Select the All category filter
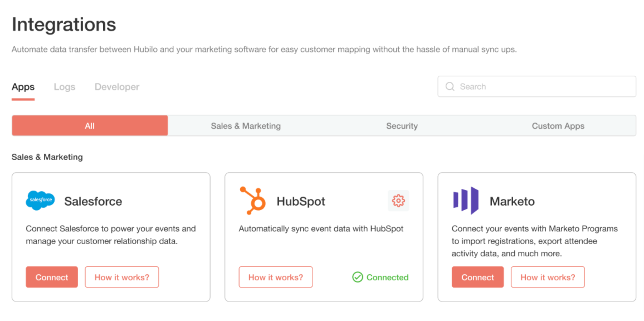The image size is (644, 321). [x=90, y=126]
